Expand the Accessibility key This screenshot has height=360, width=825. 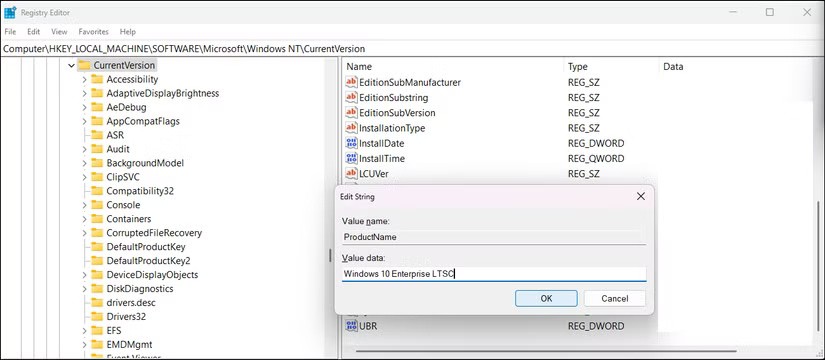(84, 79)
